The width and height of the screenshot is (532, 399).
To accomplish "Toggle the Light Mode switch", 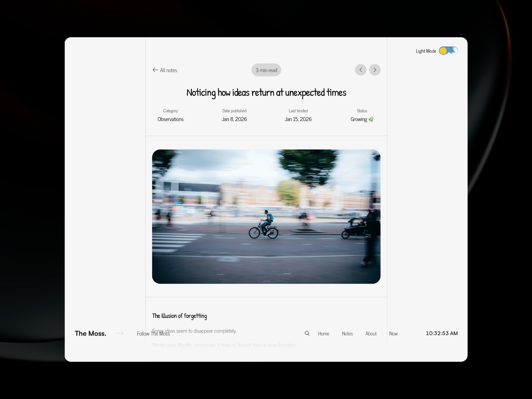I will coord(448,51).
